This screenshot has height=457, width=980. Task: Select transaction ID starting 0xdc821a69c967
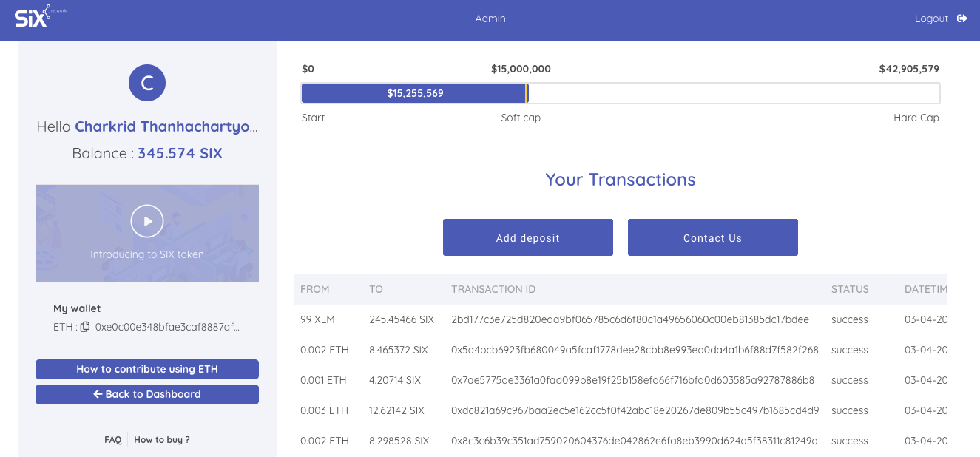[635, 410]
